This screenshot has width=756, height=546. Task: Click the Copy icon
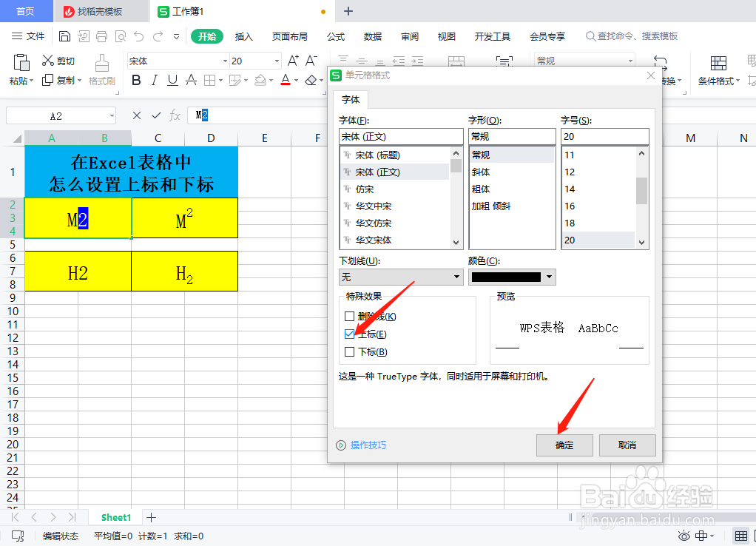(48, 80)
